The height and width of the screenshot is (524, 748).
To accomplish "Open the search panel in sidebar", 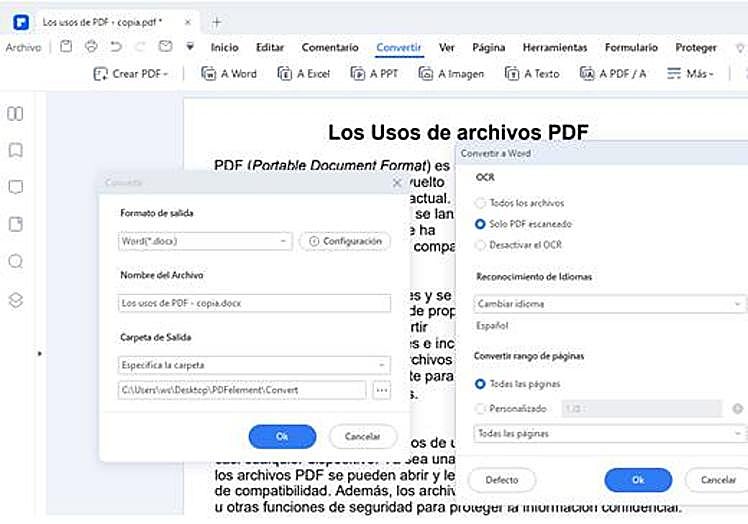I will coord(15,262).
